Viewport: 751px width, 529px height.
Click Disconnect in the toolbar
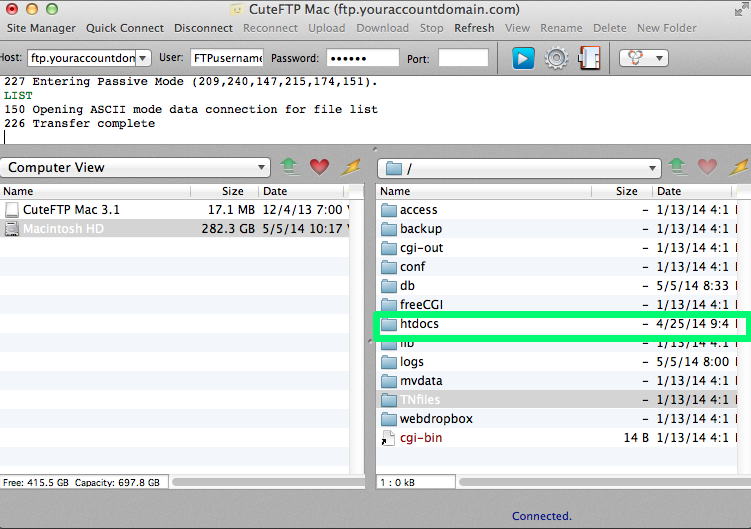tap(203, 28)
